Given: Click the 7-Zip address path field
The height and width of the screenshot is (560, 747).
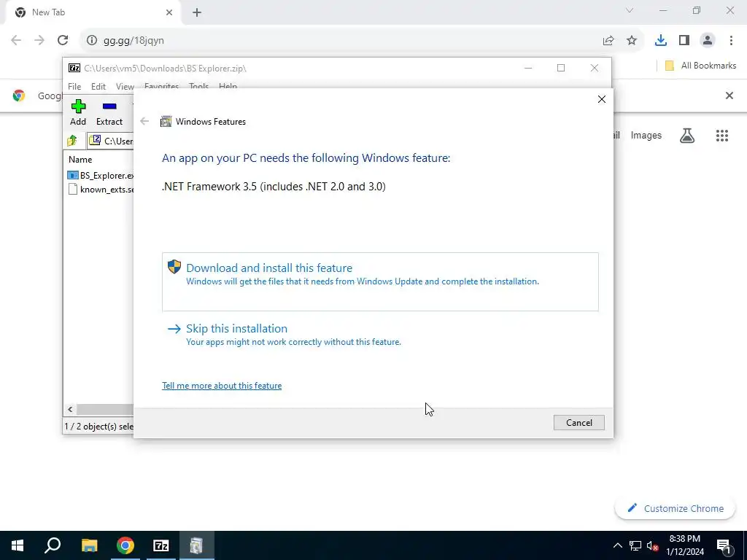Looking at the screenshot, I should pyautogui.click(x=111, y=141).
